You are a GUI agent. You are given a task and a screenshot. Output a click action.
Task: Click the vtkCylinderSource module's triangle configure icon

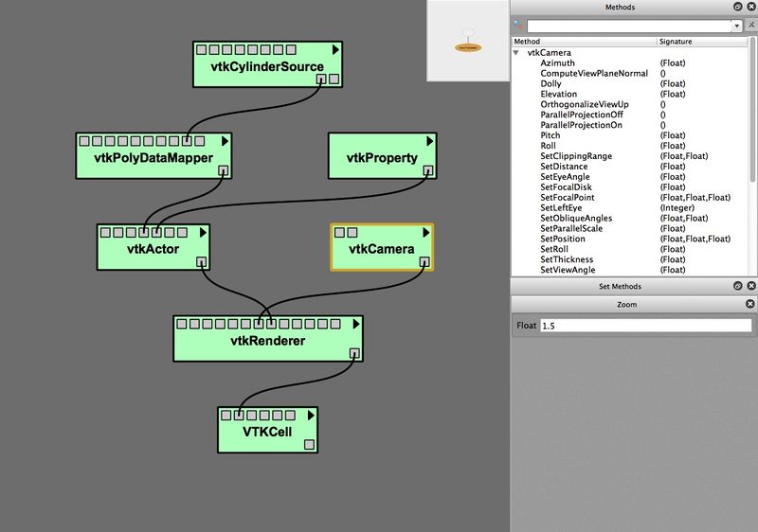pyautogui.click(x=334, y=49)
